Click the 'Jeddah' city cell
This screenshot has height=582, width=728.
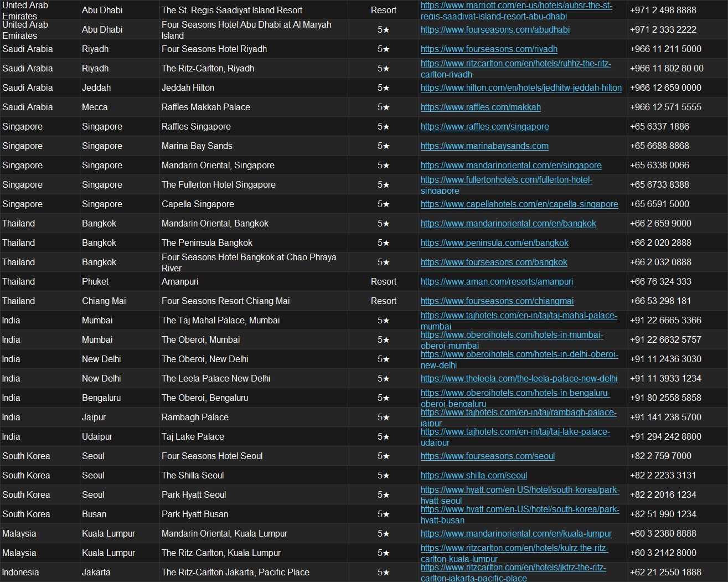click(x=120, y=88)
